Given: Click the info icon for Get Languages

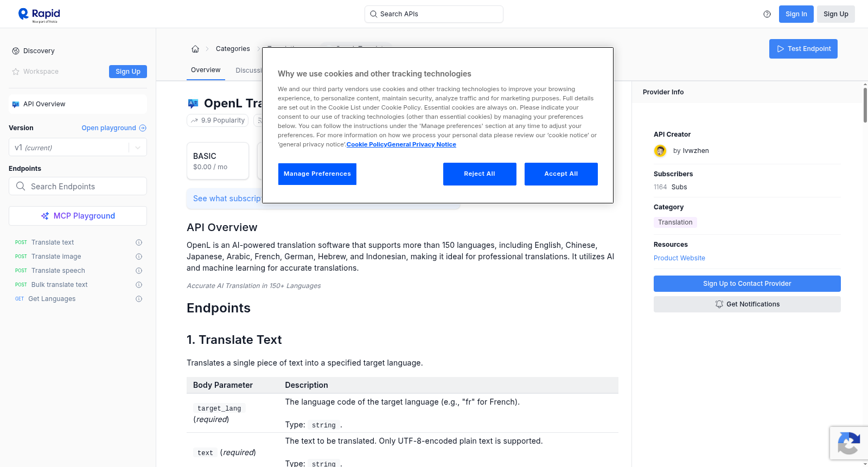Looking at the screenshot, I should [x=139, y=299].
